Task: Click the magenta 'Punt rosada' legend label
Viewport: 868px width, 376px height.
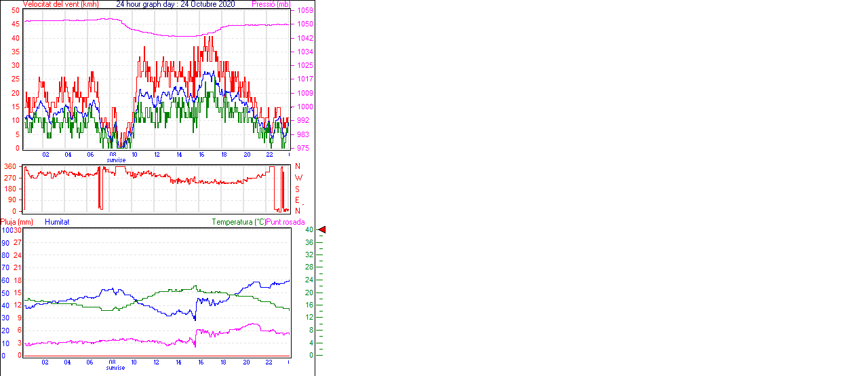Action: [x=285, y=222]
